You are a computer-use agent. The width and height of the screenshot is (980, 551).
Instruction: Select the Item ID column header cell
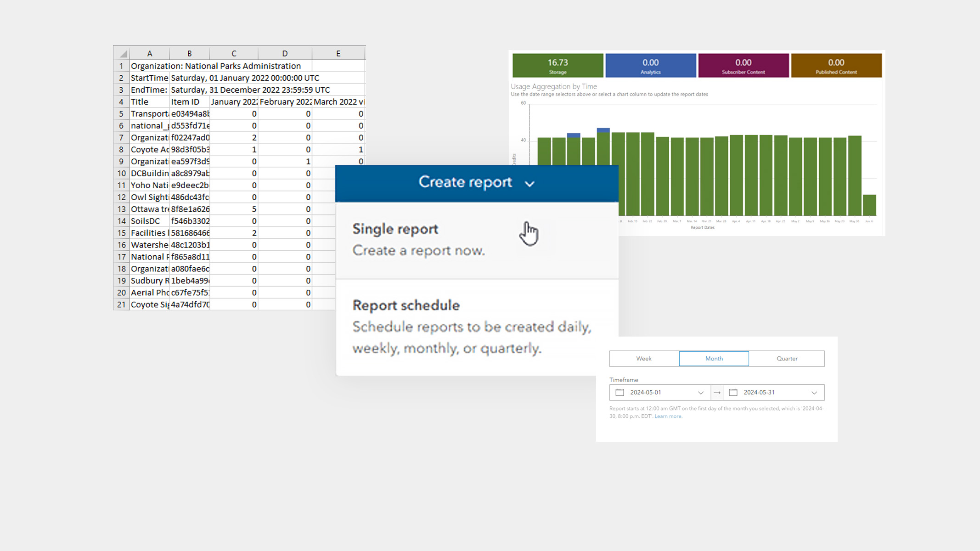pos(185,101)
